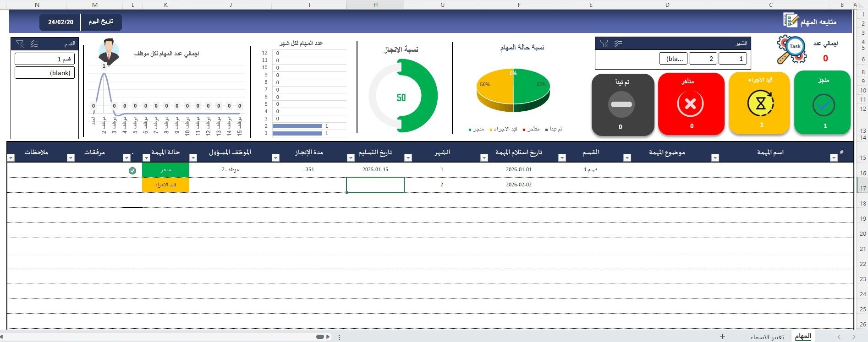Viewport: 868px width, 342px height.
Task: Select the المهام sheet tab
Action: pyautogui.click(x=803, y=337)
